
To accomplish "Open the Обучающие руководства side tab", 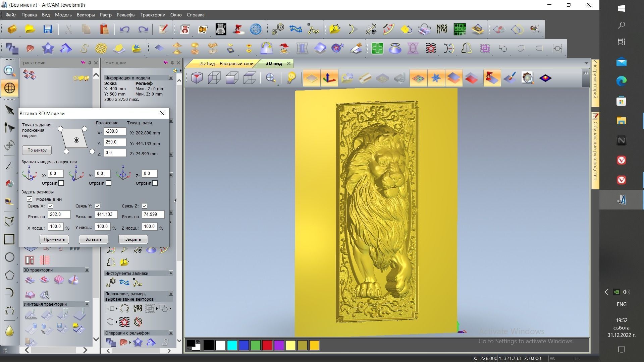I will (x=595, y=151).
